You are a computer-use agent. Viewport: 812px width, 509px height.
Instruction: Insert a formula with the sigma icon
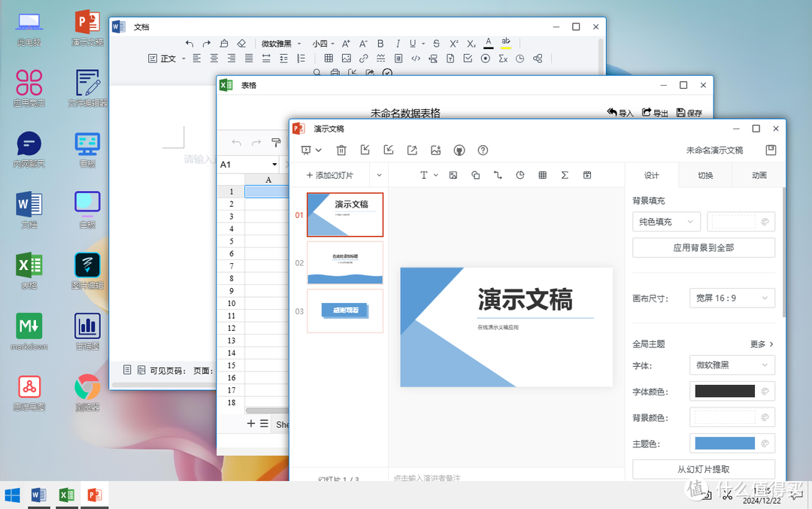pyautogui.click(x=563, y=174)
